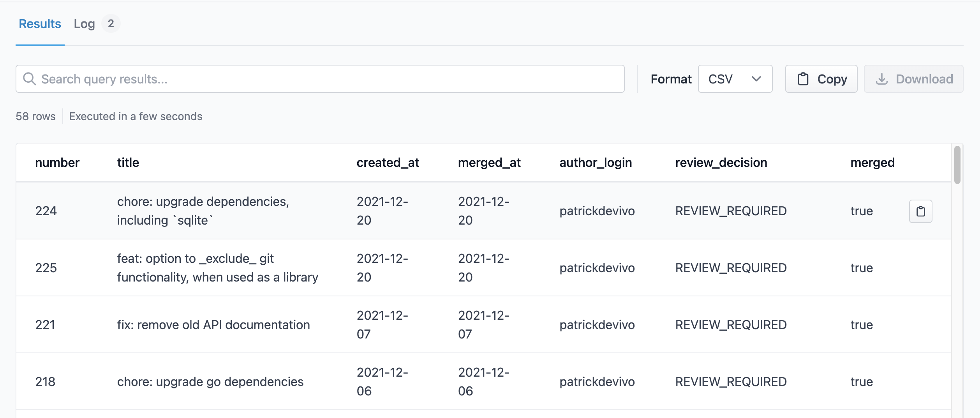
Task: Click the merged_at column header
Action: 489,163
